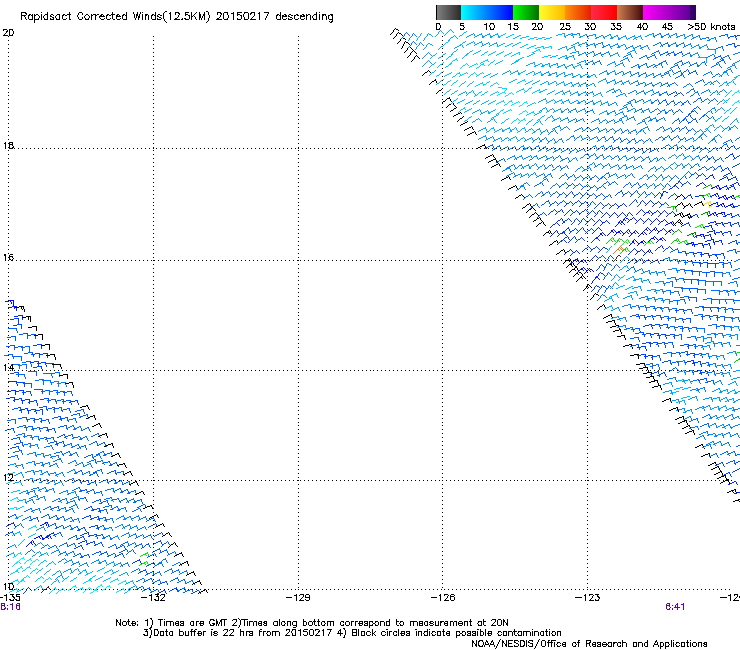Click the longitude label -123
Screen dimensions: 740x650
(588, 598)
